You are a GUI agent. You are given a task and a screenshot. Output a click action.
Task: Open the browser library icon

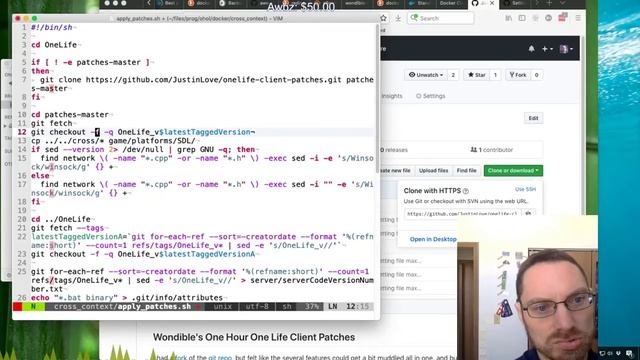[509, 18]
